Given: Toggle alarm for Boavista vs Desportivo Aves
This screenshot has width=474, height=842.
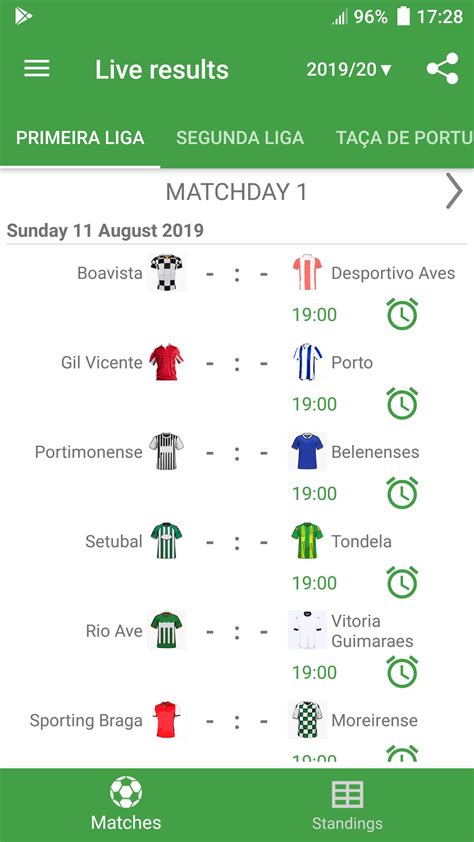Looking at the screenshot, I should click(403, 314).
